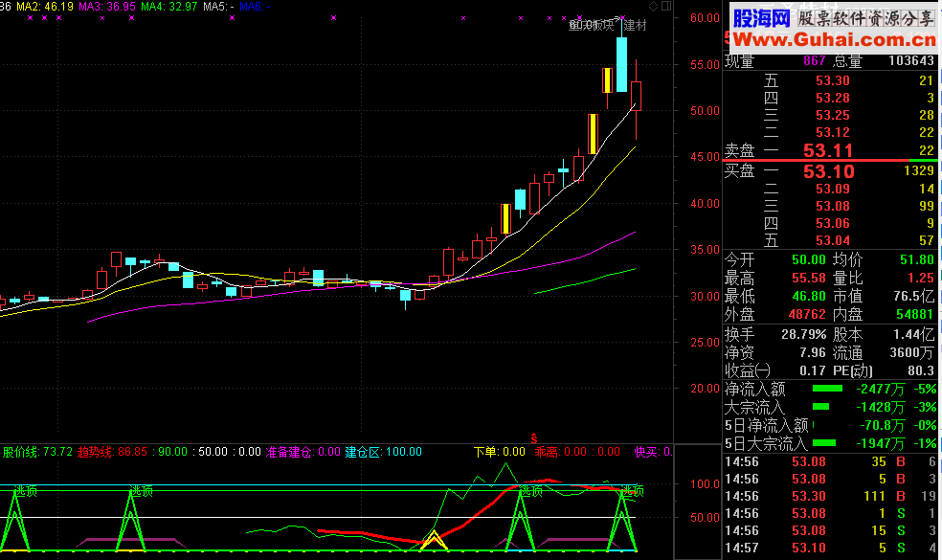Click the 今开 value 50.00

click(x=809, y=260)
